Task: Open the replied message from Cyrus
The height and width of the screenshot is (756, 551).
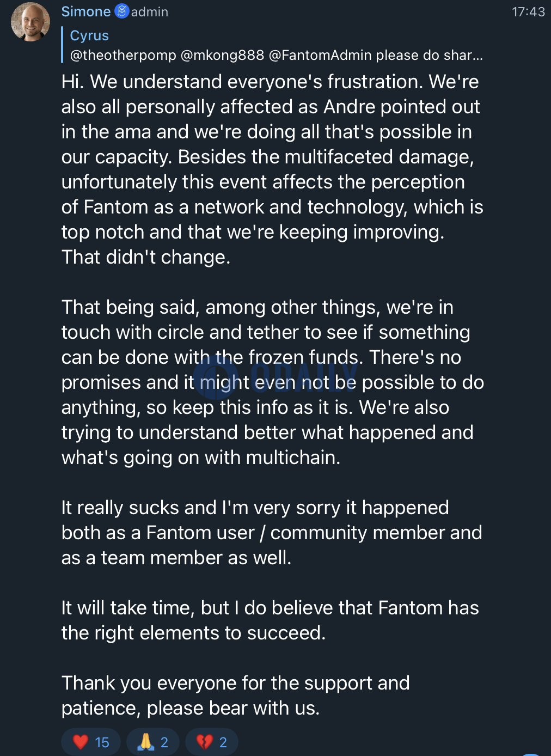Action: tap(272, 45)
